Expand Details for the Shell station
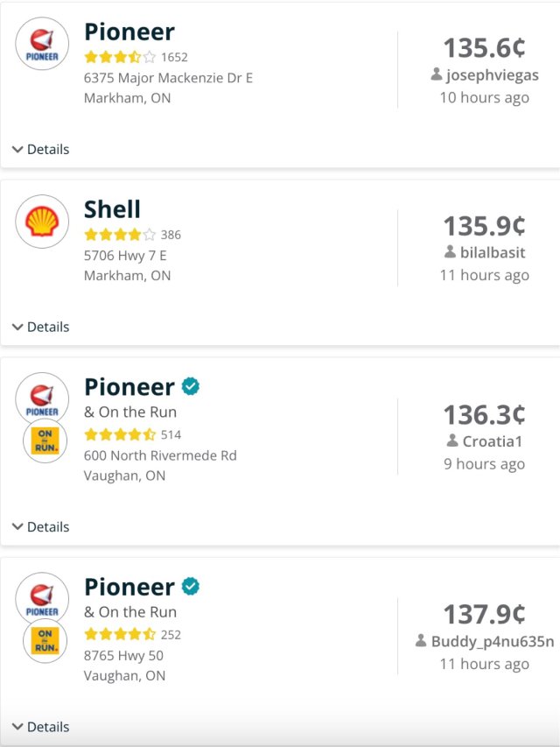Viewport: 560px width, 747px height. pyautogui.click(x=40, y=328)
